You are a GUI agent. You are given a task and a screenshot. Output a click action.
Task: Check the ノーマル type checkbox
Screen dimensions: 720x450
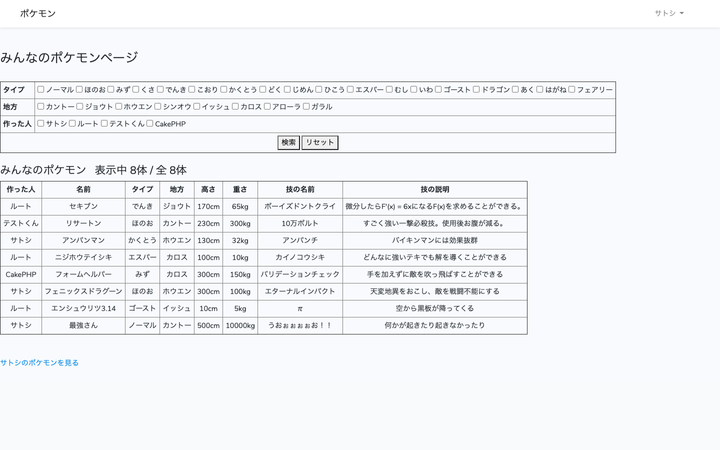pos(41,90)
